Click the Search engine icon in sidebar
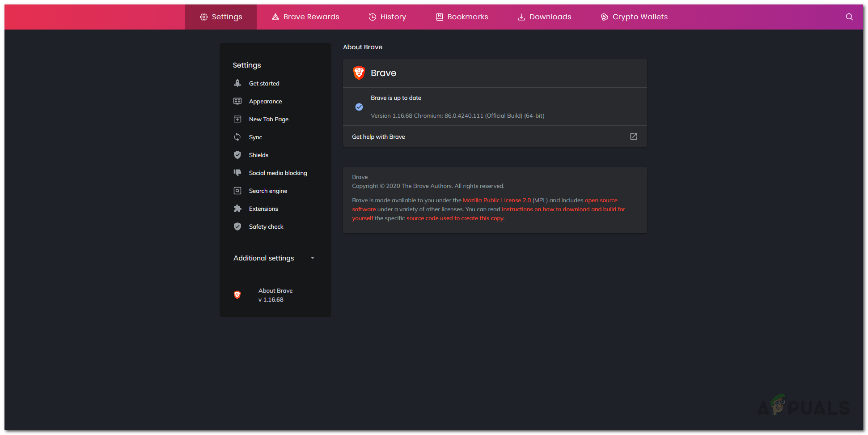 (237, 191)
